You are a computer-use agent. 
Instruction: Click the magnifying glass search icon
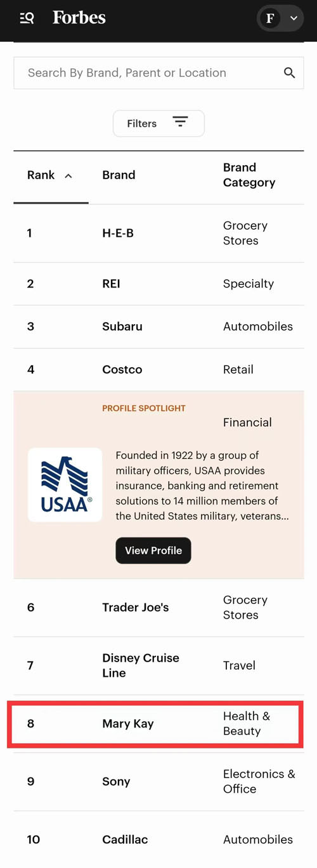tap(290, 73)
